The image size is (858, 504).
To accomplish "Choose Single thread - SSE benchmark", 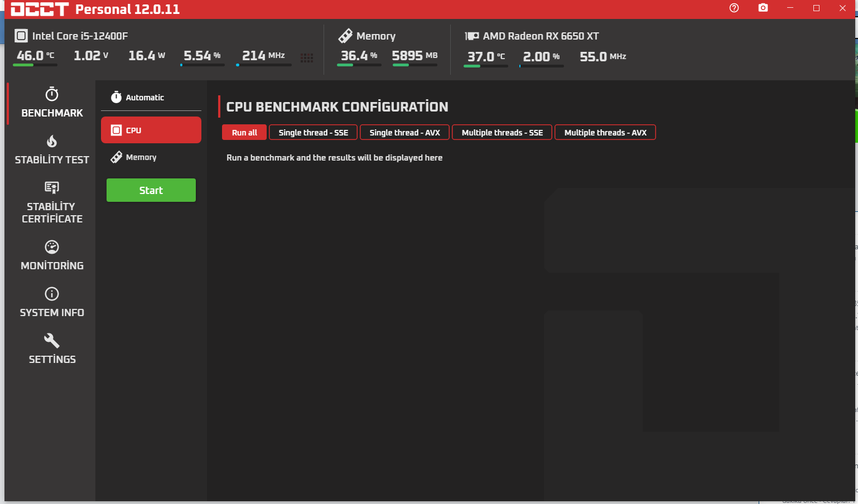I will click(313, 133).
